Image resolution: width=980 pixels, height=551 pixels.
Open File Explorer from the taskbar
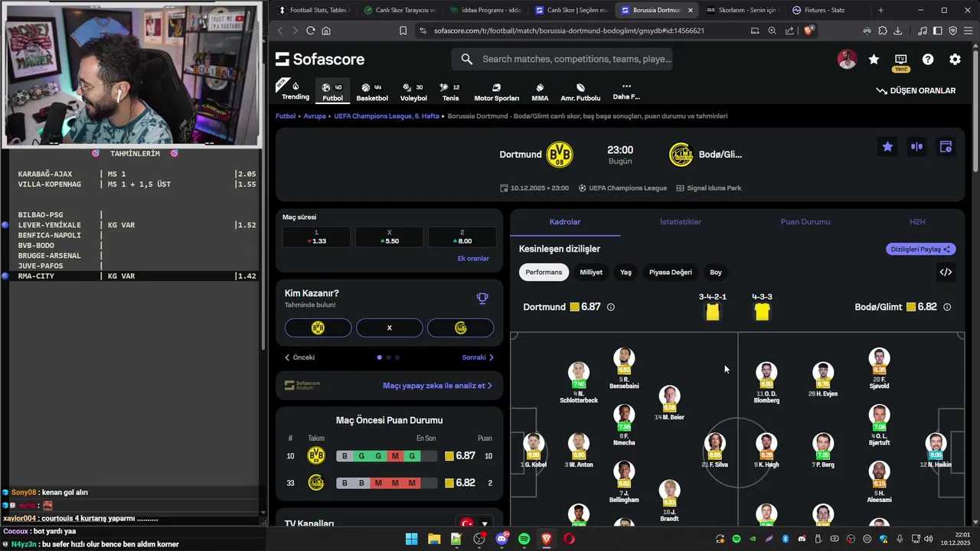[433, 539]
